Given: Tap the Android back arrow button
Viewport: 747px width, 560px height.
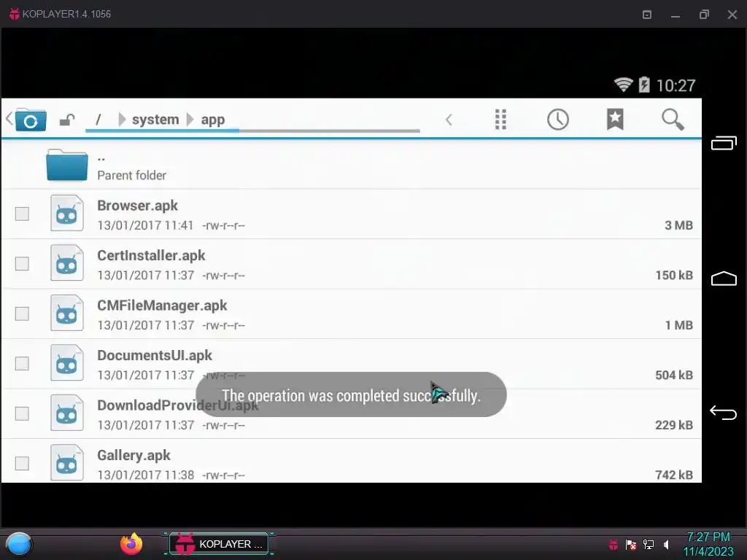Looking at the screenshot, I should coord(723,413).
